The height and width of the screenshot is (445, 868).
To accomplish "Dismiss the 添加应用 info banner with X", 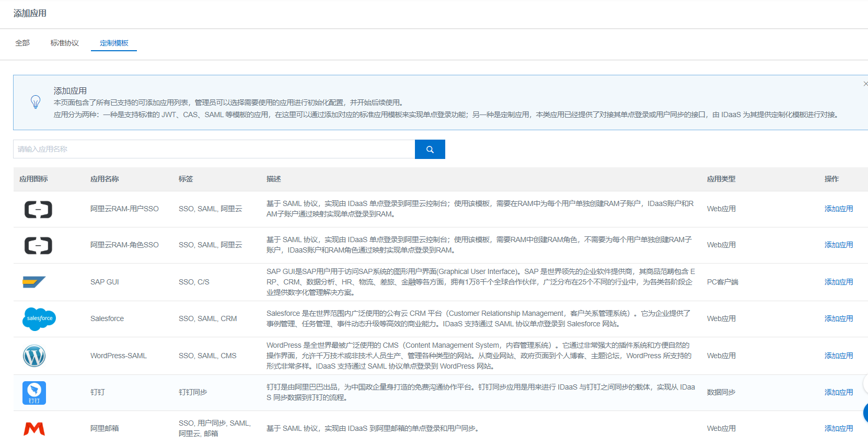I will pos(865,84).
